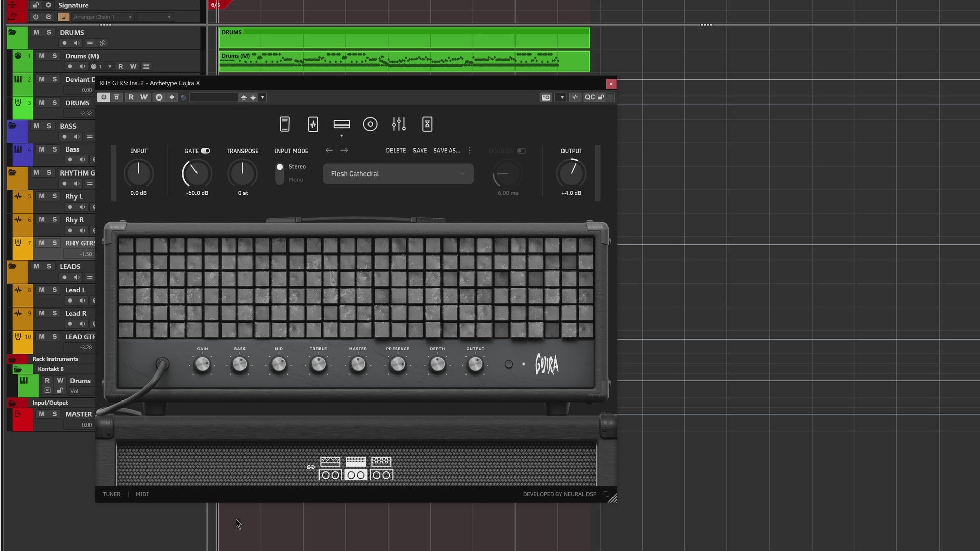Open the cabinet speaker section icon
The width and height of the screenshot is (980, 551).
370,124
